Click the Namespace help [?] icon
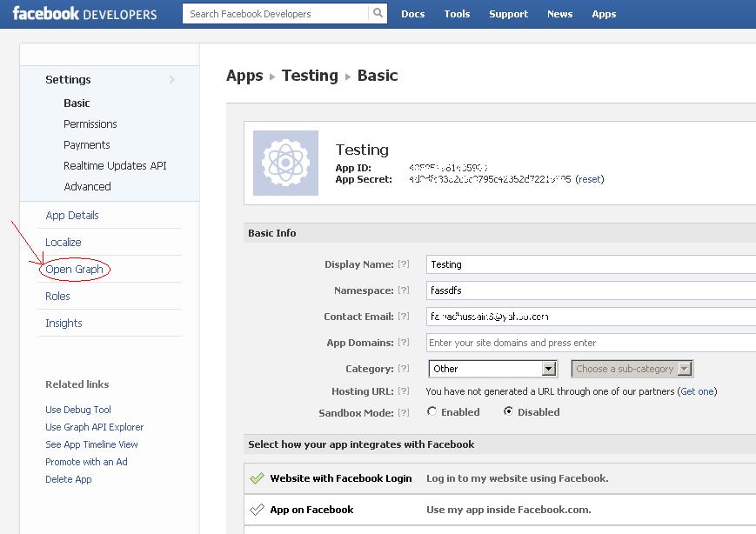The image size is (756, 534). pos(404,290)
